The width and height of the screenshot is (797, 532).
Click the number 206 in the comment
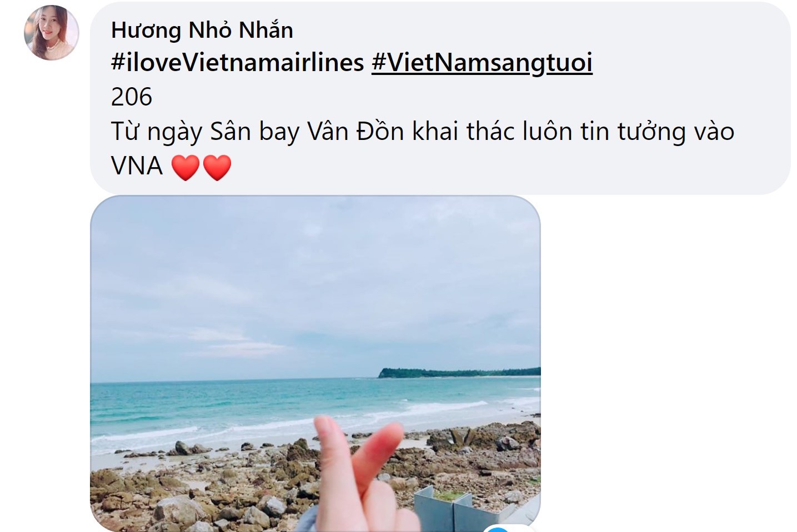click(x=132, y=97)
